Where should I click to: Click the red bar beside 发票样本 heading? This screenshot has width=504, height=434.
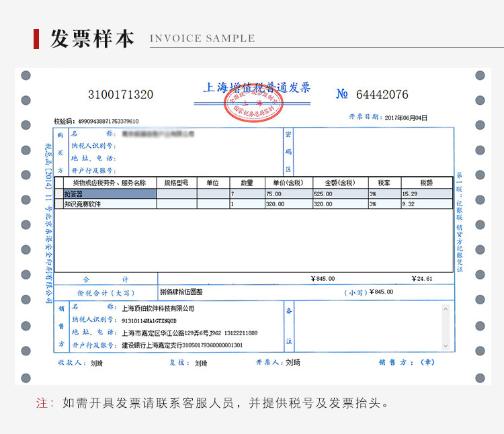click(x=36, y=38)
